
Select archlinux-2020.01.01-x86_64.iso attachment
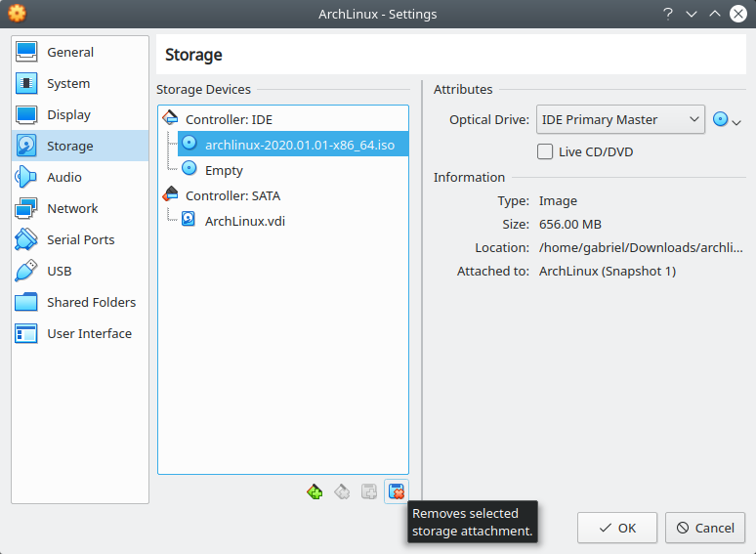pyautogui.click(x=293, y=145)
